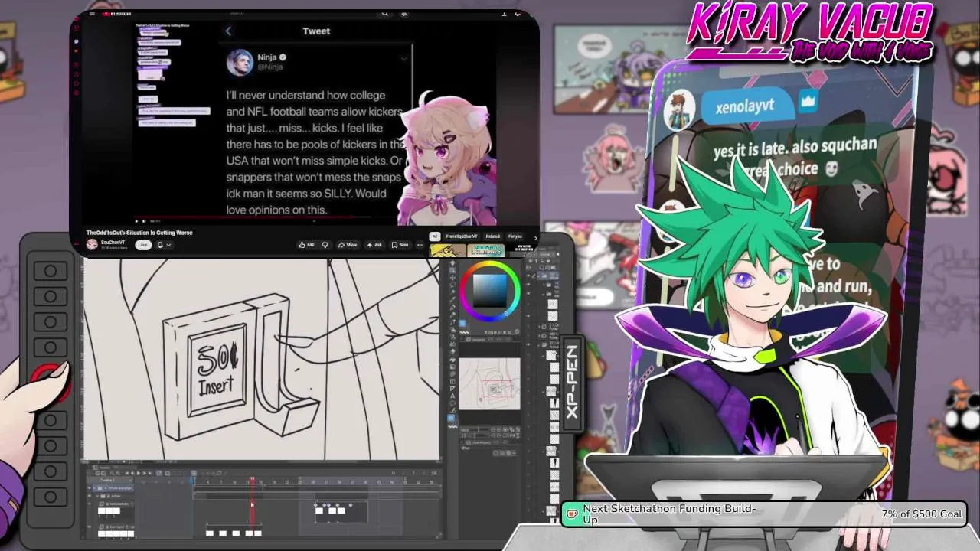Go to the first frame in timeline

126,473
